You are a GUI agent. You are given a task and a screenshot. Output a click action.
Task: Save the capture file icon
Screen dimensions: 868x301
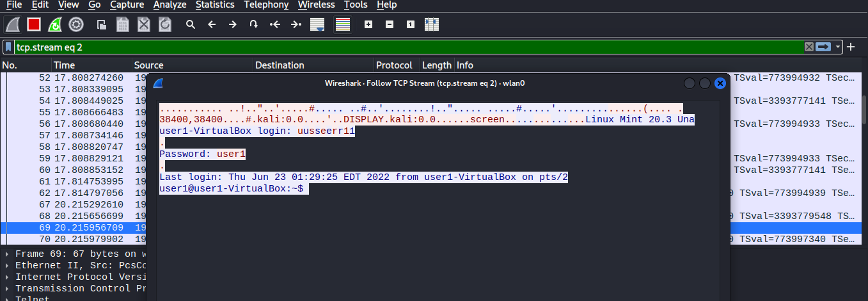point(123,24)
